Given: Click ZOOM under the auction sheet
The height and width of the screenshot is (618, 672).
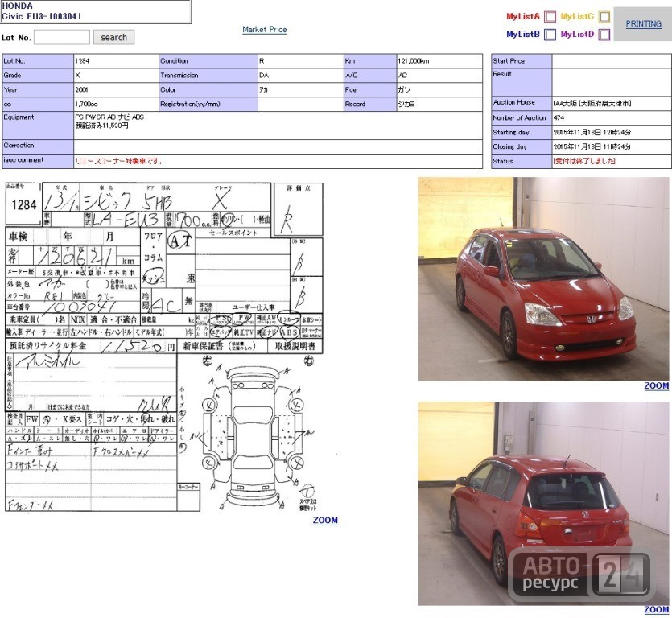Looking at the screenshot, I should [x=325, y=521].
